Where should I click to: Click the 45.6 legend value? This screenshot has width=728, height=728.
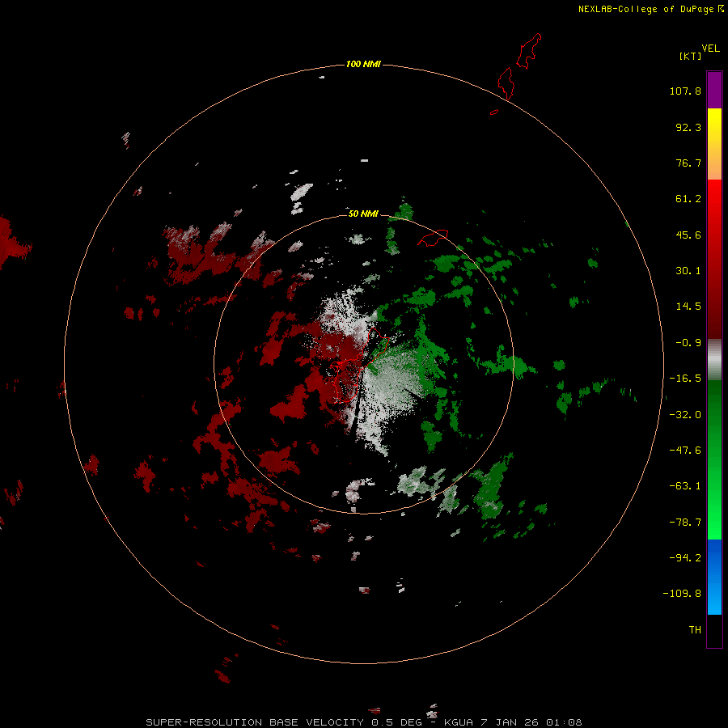[688, 235]
